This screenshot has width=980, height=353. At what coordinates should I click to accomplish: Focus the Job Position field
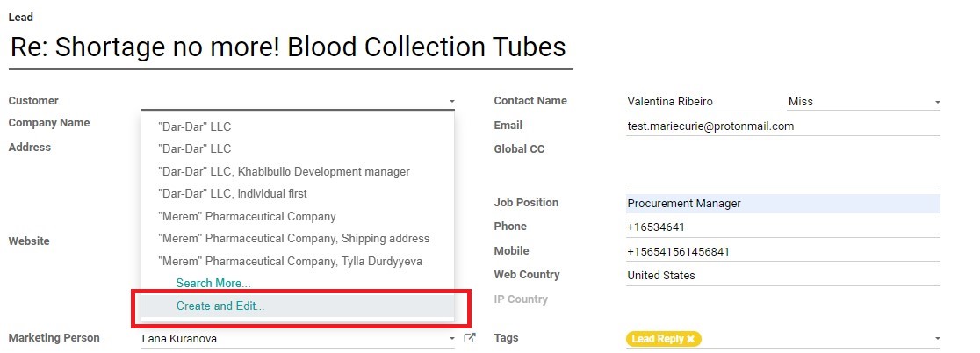point(783,204)
